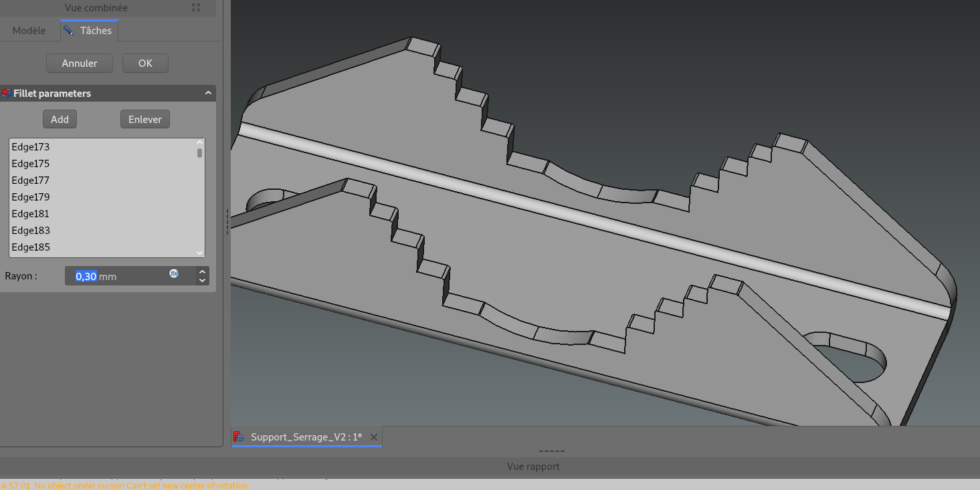Choose Edge185 in the edge list
The width and height of the screenshot is (980, 490).
(x=31, y=247)
